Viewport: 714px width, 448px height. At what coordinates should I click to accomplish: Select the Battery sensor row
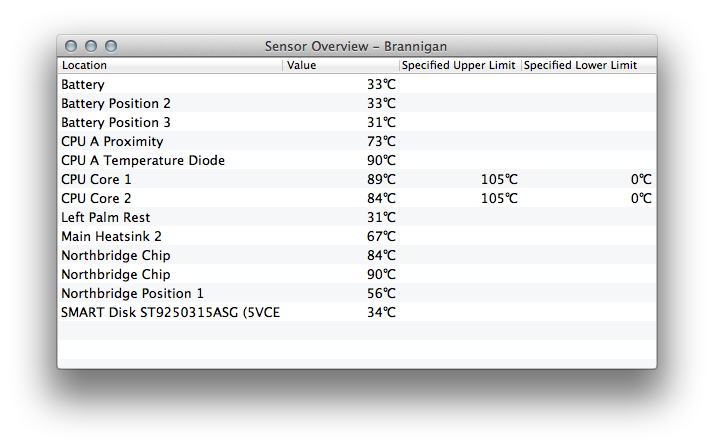tap(357, 84)
